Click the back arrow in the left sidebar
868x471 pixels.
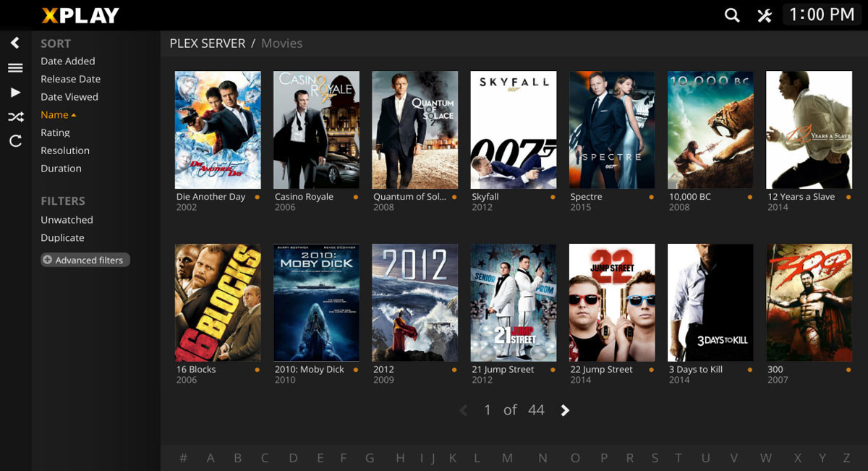15,43
